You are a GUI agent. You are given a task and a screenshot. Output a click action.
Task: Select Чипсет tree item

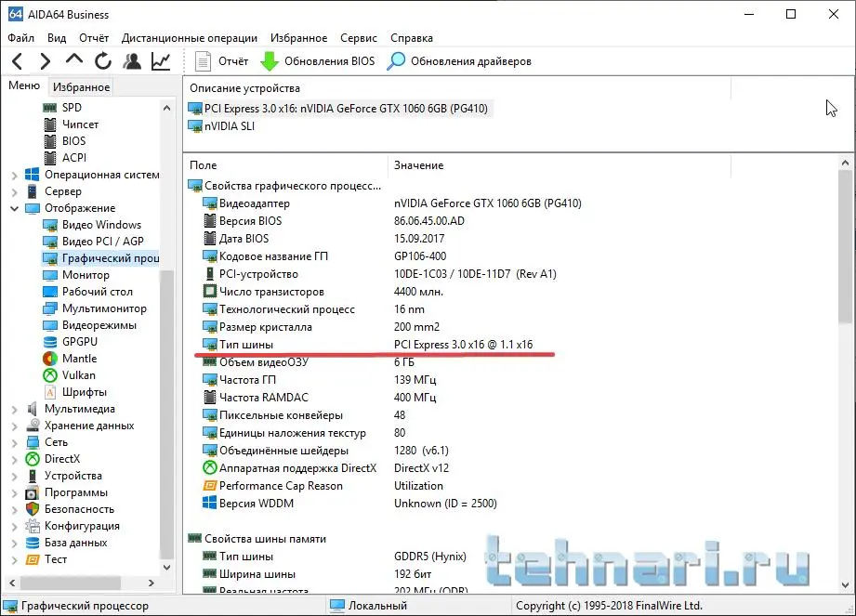click(80, 125)
